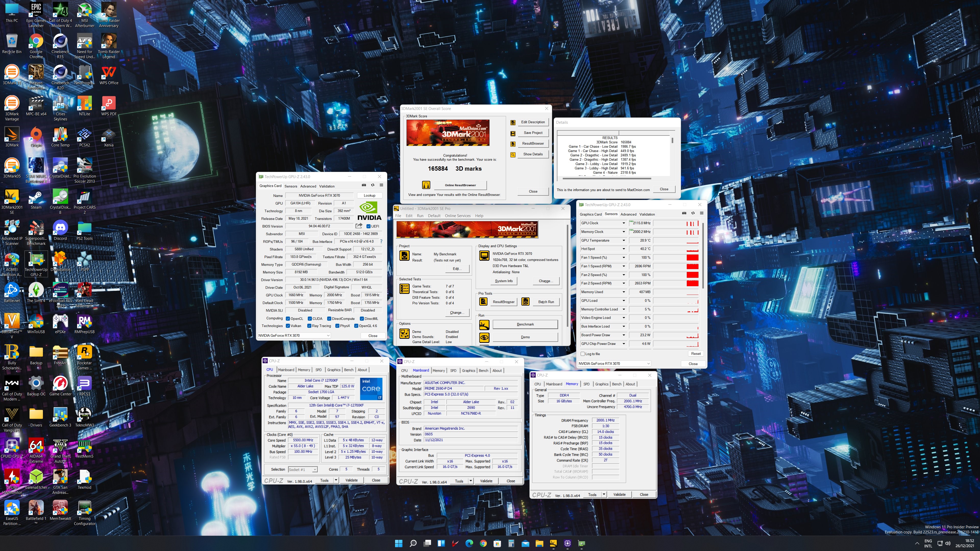
Task: Click the Demo eye icon in 3DMark2001
Action: pyautogui.click(x=484, y=337)
